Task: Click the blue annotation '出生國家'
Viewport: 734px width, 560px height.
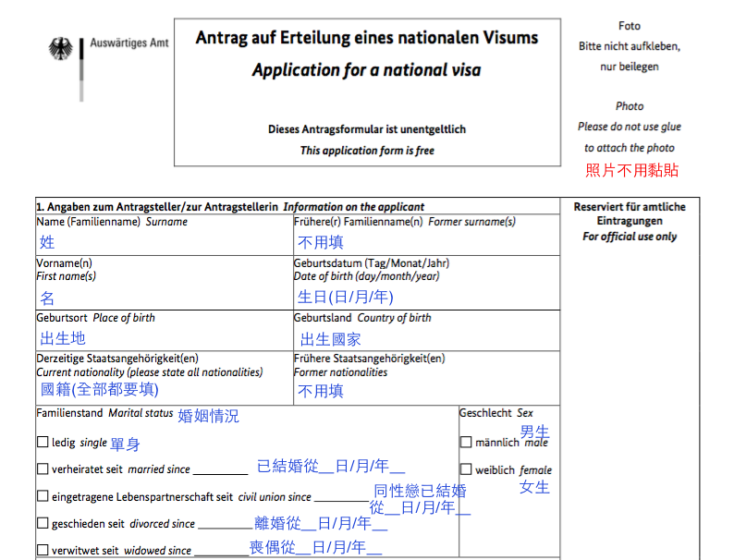Action: click(x=331, y=340)
